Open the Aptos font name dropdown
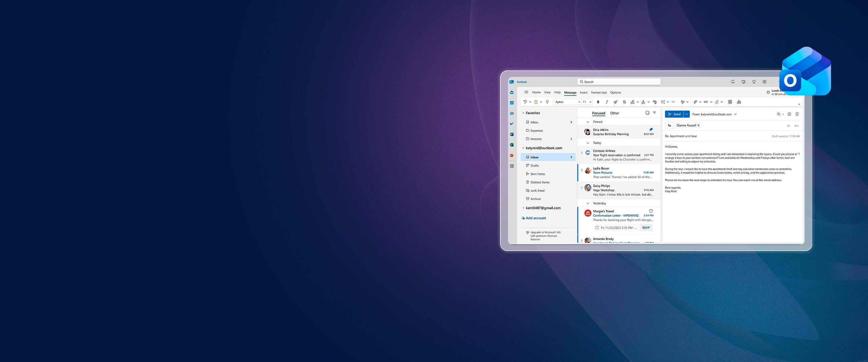Screen dimensions: 868x362 (x=568, y=102)
